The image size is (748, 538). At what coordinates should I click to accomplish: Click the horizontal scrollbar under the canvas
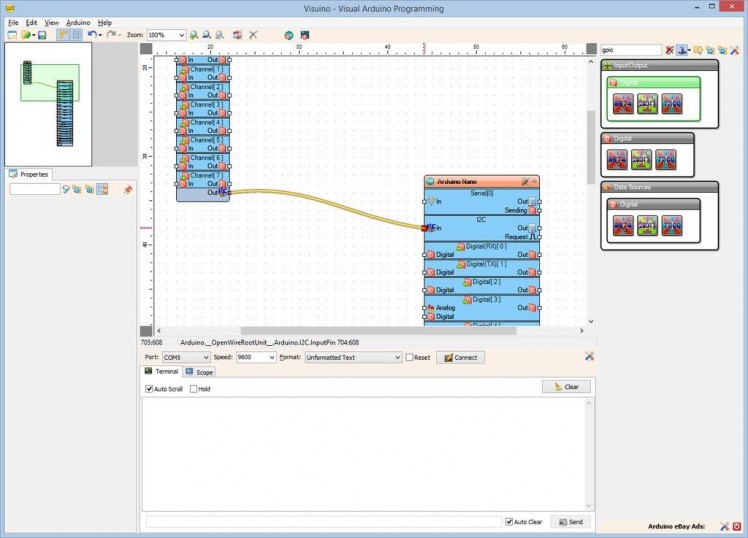360,330
